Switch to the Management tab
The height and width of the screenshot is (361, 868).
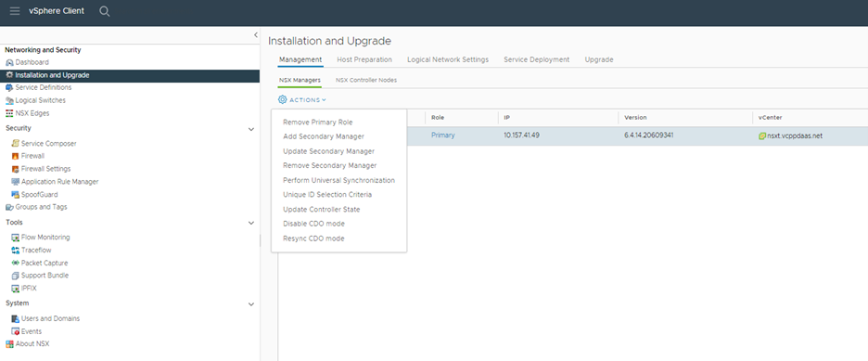click(300, 59)
